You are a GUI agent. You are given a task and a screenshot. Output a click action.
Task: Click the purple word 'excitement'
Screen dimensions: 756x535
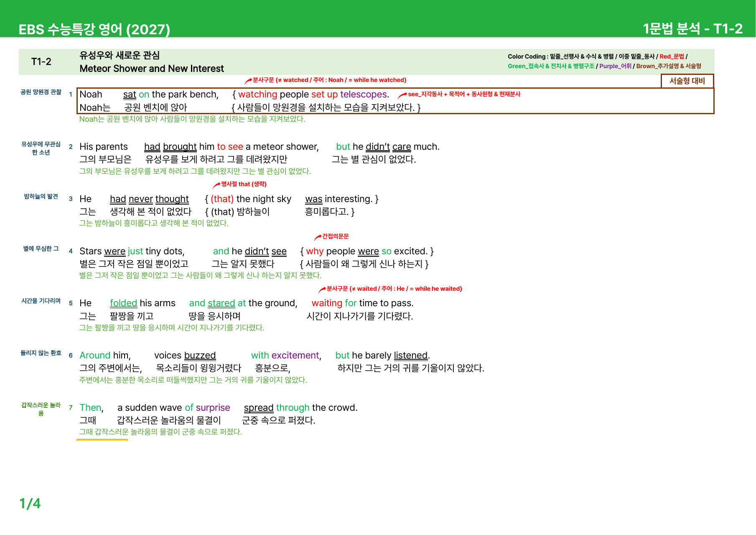(x=295, y=356)
